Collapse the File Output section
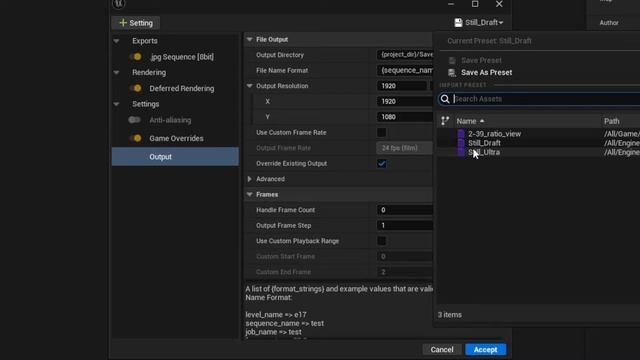The height and width of the screenshot is (360, 640). 249,39
